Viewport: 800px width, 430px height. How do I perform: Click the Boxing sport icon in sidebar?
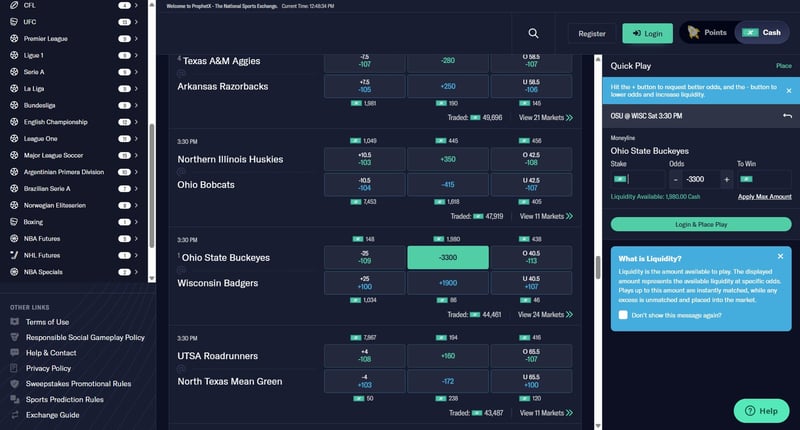[14, 221]
